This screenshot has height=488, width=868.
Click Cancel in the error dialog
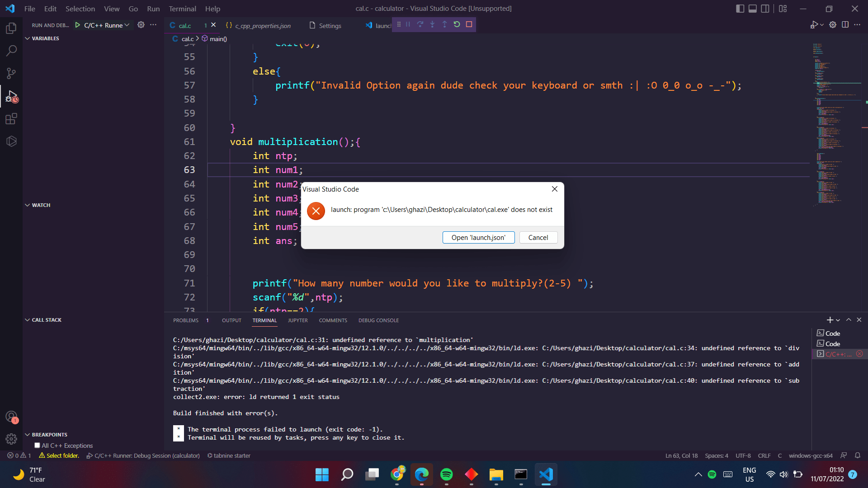(538, 238)
